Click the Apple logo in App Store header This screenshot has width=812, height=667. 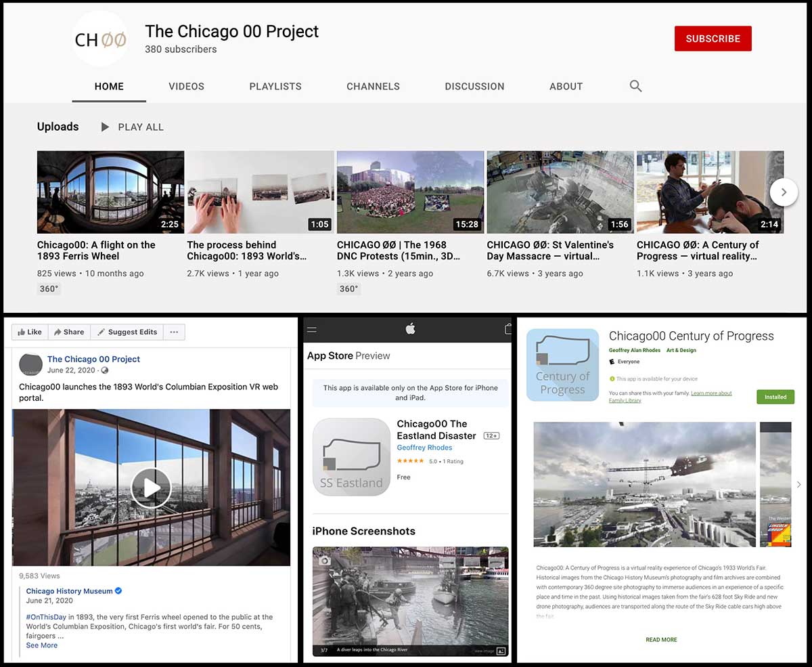410,329
